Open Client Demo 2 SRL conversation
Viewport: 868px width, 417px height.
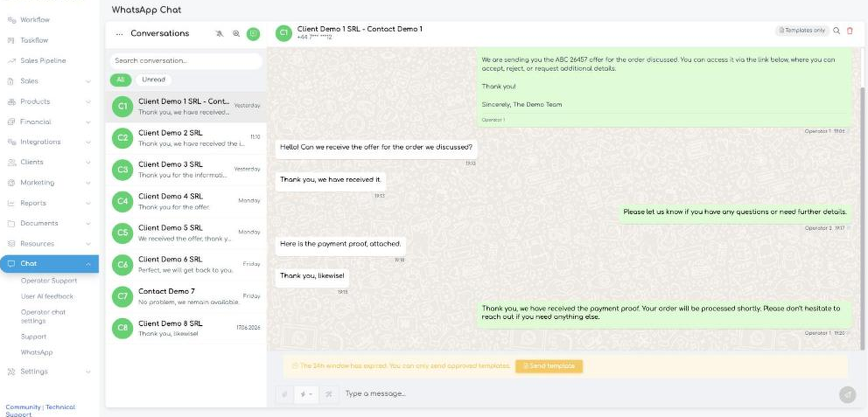(x=186, y=138)
